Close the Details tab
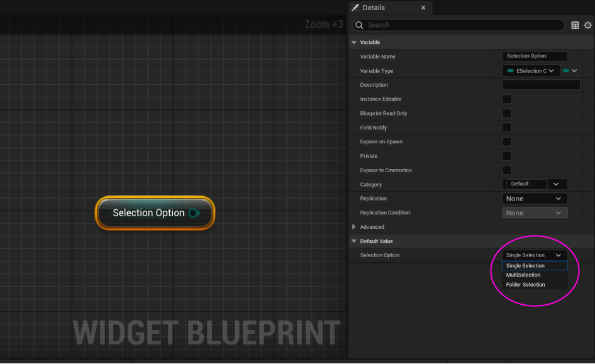The height and width of the screenshot is (364, 595). [x=423, y=8]
